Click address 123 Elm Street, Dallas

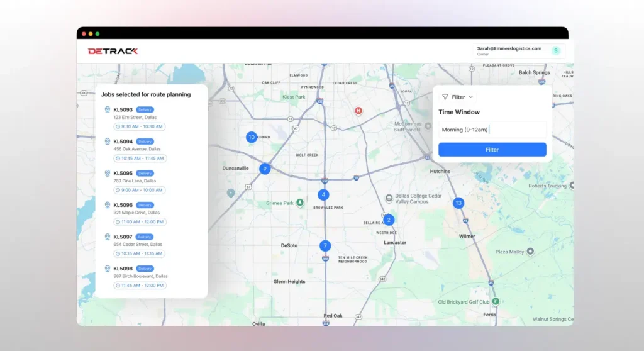tap(135, 117)
